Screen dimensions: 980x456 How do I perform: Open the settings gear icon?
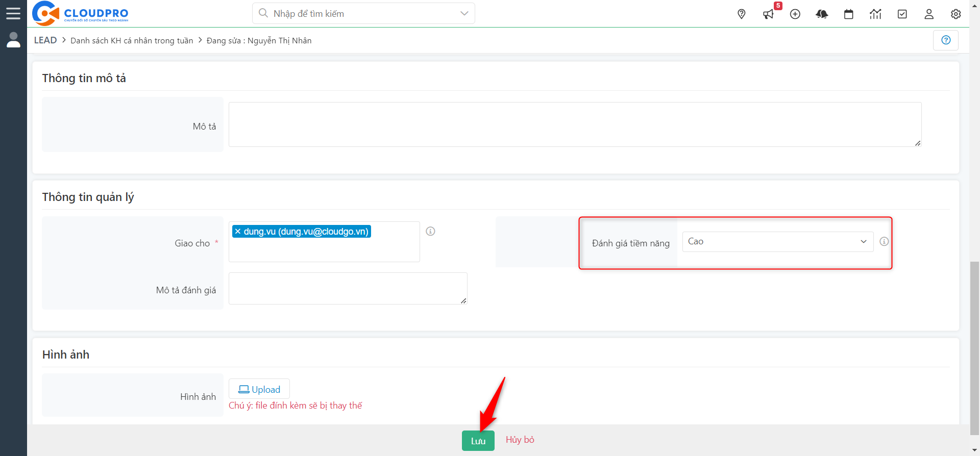(956, 14)
